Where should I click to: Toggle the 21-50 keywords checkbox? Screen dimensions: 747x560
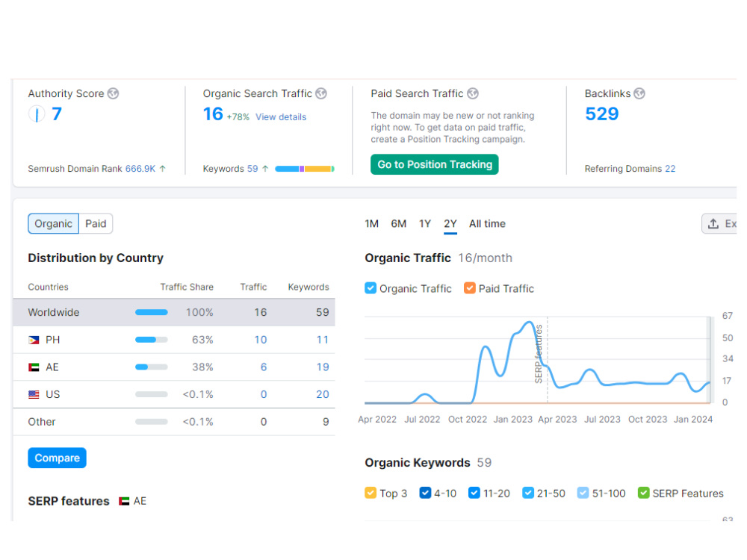(x=528, y=493)
